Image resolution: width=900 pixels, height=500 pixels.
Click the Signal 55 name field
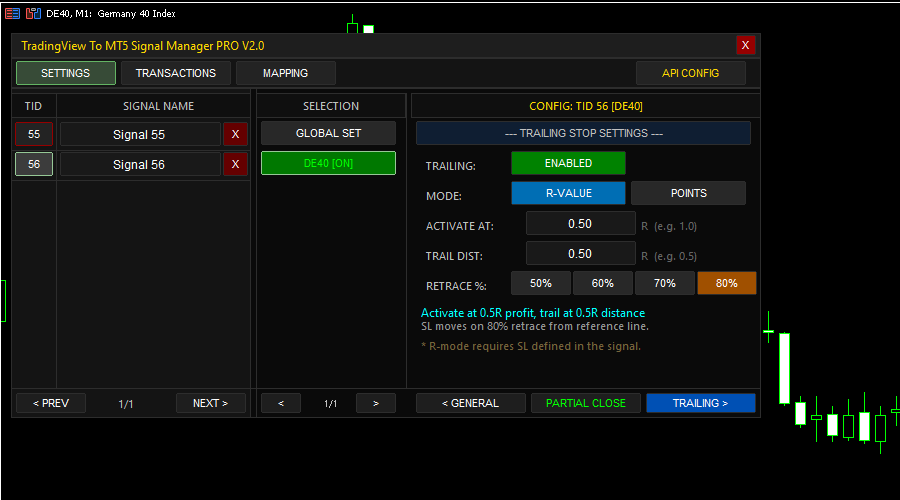click(x=140, y=134)
